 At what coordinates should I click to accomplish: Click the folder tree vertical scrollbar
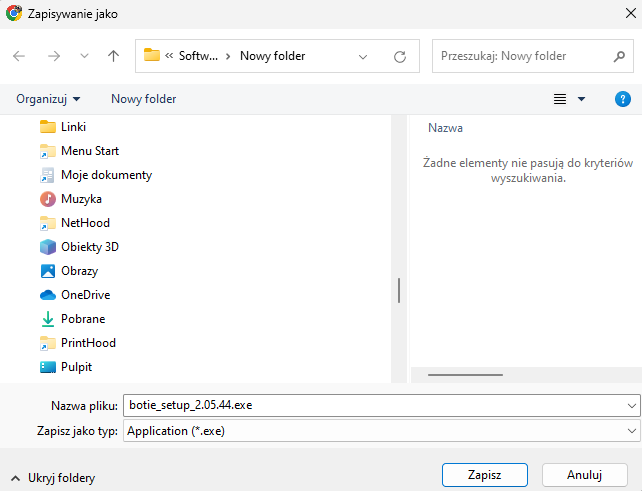pyautogui.click(x=399, y=290)
